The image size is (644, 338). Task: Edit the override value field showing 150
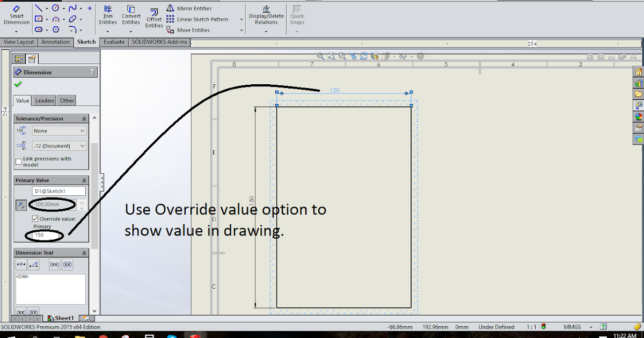tap(45, 235)
